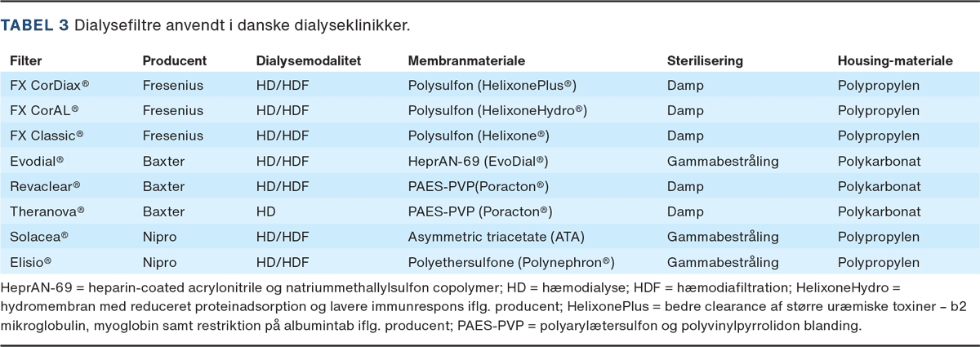Image resolution: width=980 pixels, height=347 pixels.
Task: Click the Filter column header
Action: click(25, 61)
